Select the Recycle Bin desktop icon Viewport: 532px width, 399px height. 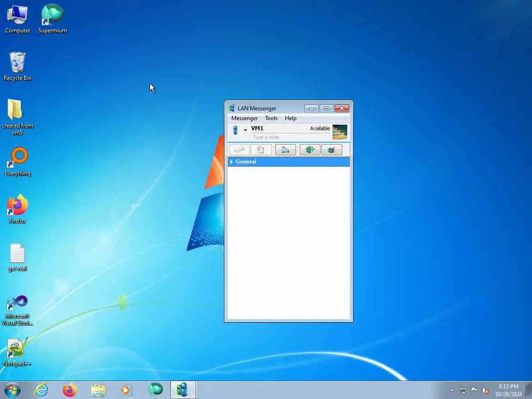point(17,66)
